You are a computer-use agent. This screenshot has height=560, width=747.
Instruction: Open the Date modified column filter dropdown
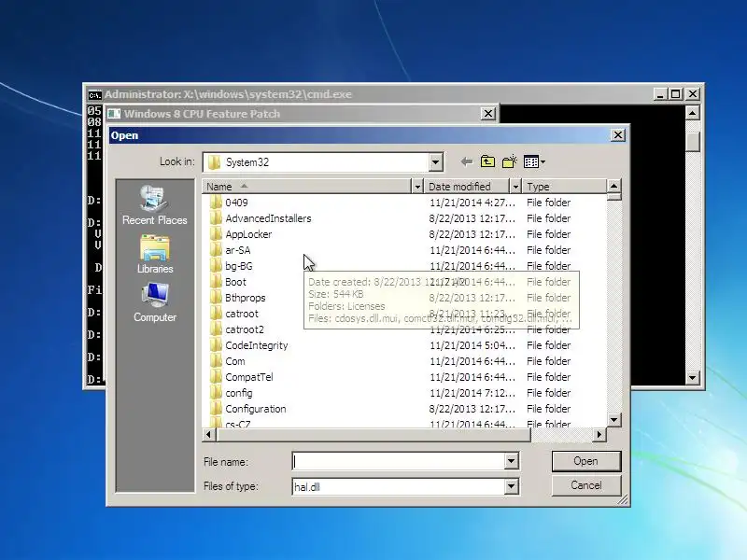click(x=515, y=186)
